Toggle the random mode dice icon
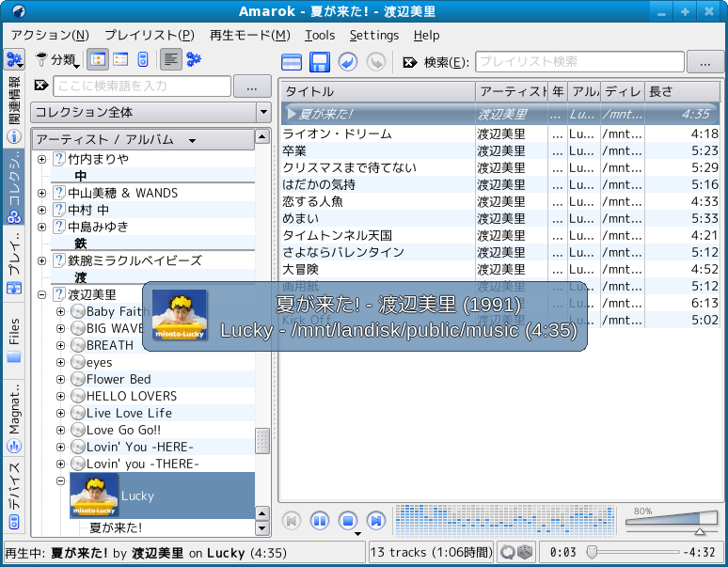728x567 pixels. pyautogui.click(x=526, y=552)
